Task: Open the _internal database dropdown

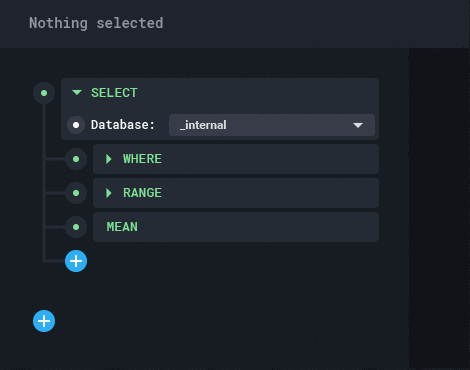Action: (272, 125)
